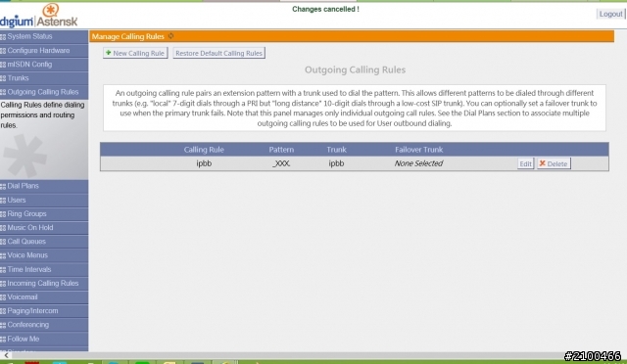Click the Digium Asterisk logo
The height and width of the screenshot is (364, 627).
pyautogui.click(x=39, y=16)
